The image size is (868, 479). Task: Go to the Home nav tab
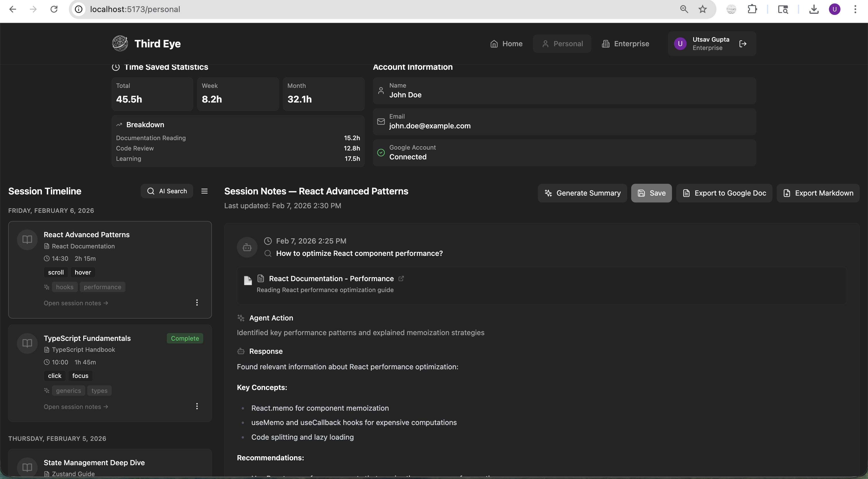(506, 44)
